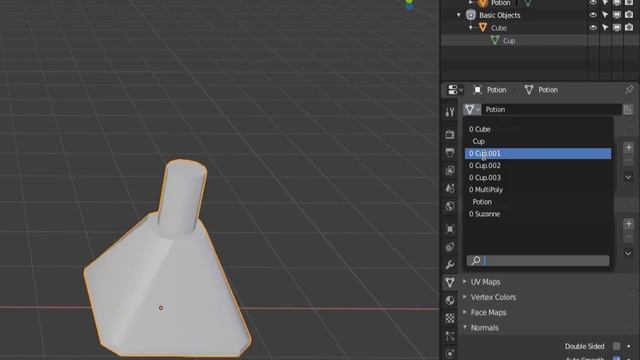Toggle render camera icon for Cube
This screenshot has height=360, width=640.
click(629, 28)
